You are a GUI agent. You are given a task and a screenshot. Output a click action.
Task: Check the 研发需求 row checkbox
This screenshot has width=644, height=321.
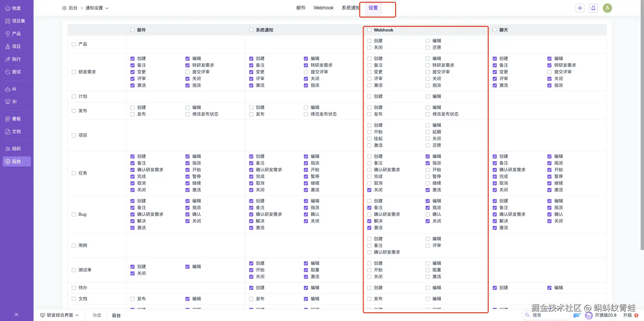click(x=74, y=72)
